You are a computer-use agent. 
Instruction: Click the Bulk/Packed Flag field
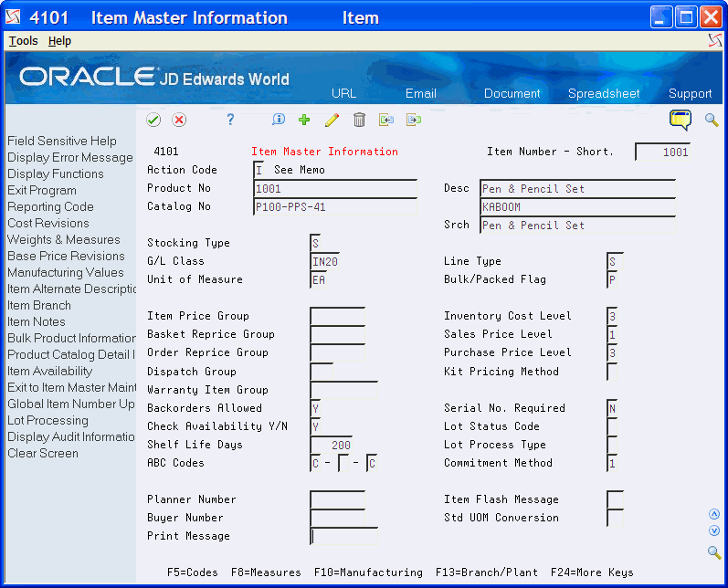[x=612, y=279]
